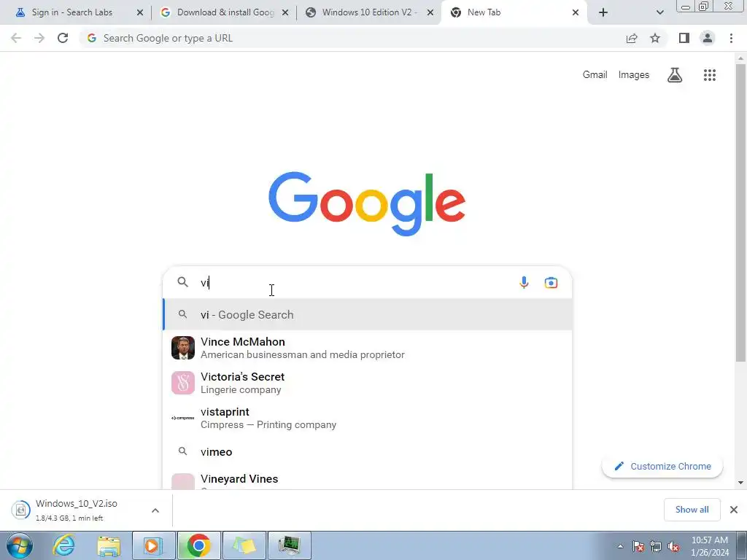The height and width of the screenshot is (560, 747).
Task: Open the Google apps grid
Action: [710, 75]
